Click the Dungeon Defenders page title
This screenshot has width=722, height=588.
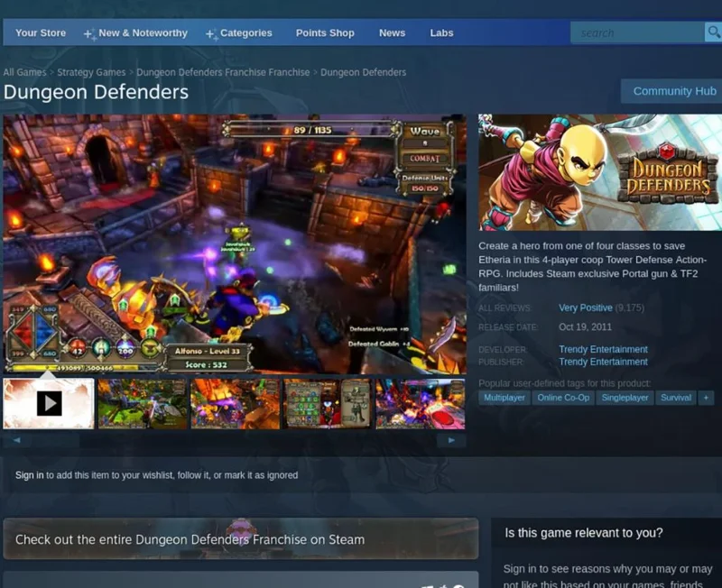pos(96,92)
